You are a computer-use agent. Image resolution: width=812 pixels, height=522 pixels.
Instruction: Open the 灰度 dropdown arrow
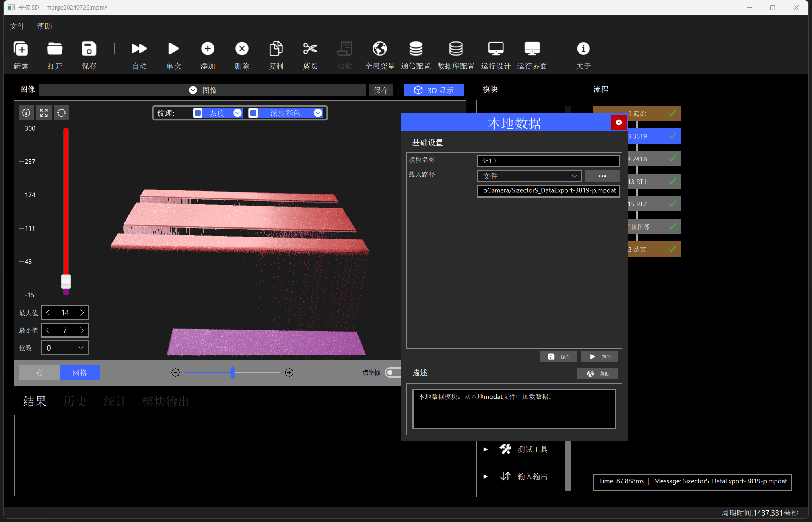pyautogui.click(x=237, y=113)
